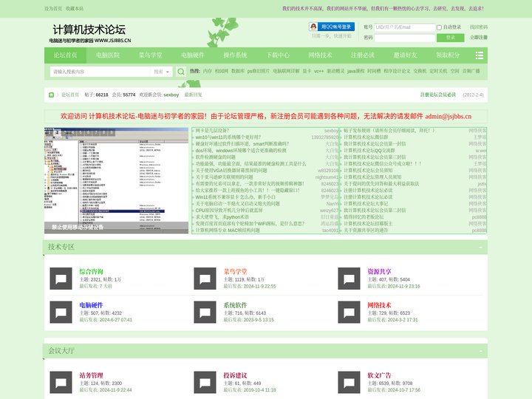Collapse the 会议大厅 section
The height and width of the screenshot is (399, 532).
[480, 351]
